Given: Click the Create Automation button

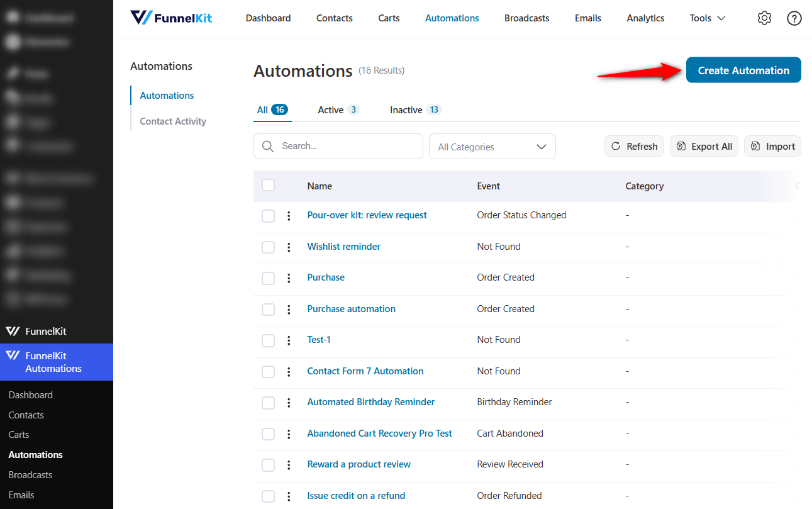Looking at the screenshot, I should pos(743,70).
